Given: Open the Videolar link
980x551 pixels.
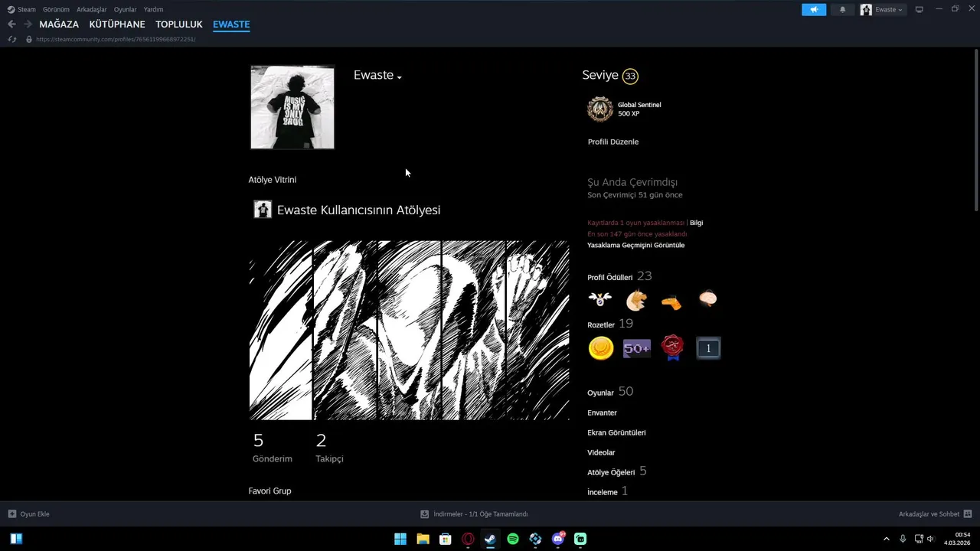Looking at the screenshot, I should click(x=601, y=452).
